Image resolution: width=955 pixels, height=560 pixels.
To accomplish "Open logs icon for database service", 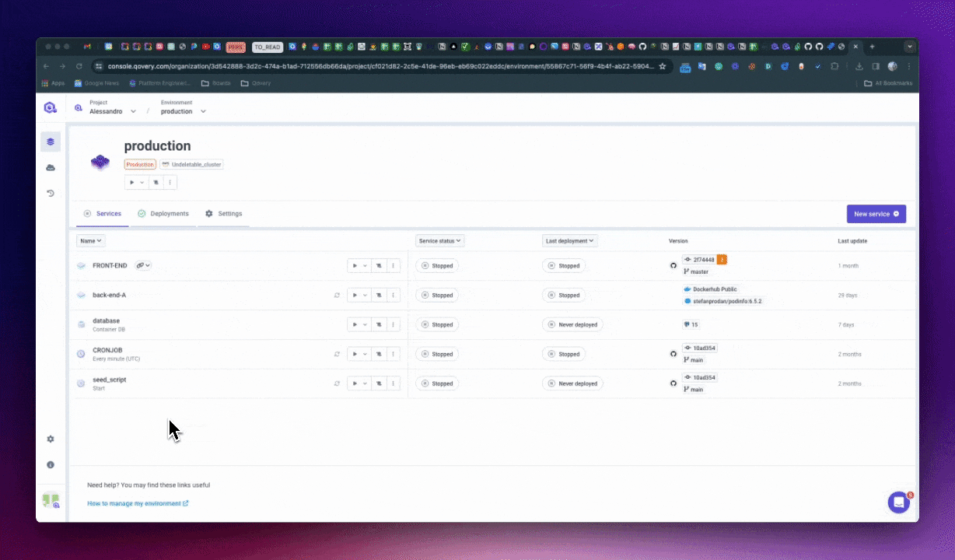I will coord(379,324).
